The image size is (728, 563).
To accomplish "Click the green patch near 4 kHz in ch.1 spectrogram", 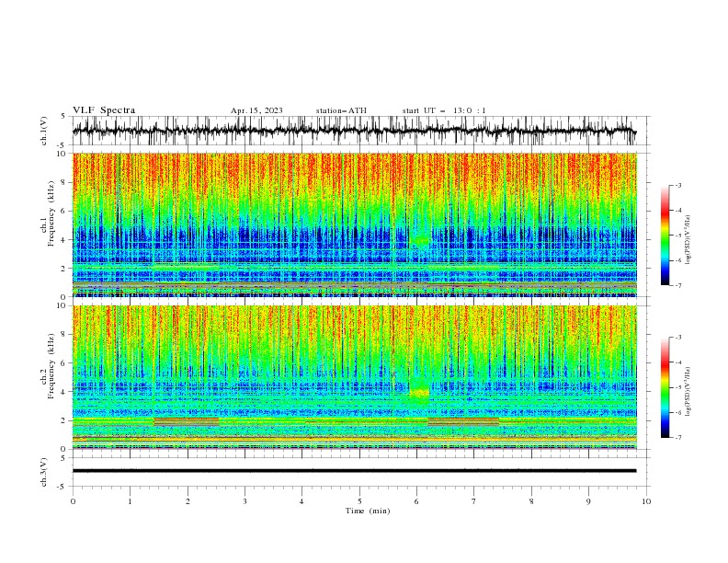I will tap(421, 240).
